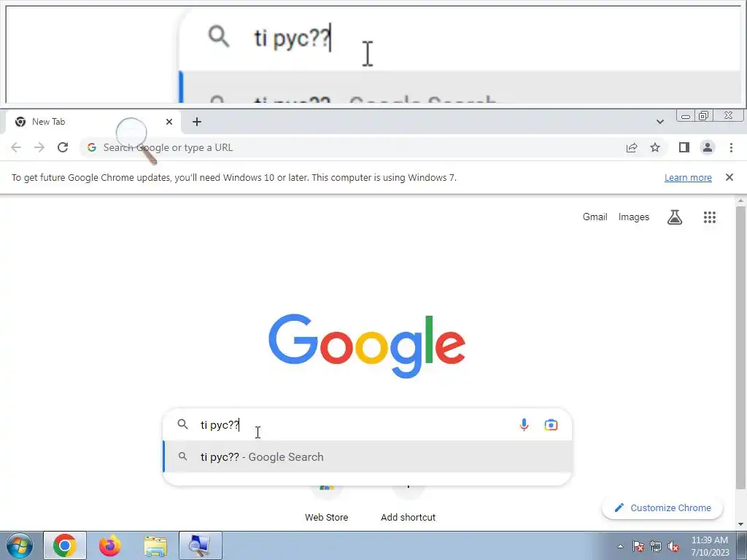Launch Firefox from the taskbar
The width and height of the screenshot is (747, 560).
[x=110, y=545]
